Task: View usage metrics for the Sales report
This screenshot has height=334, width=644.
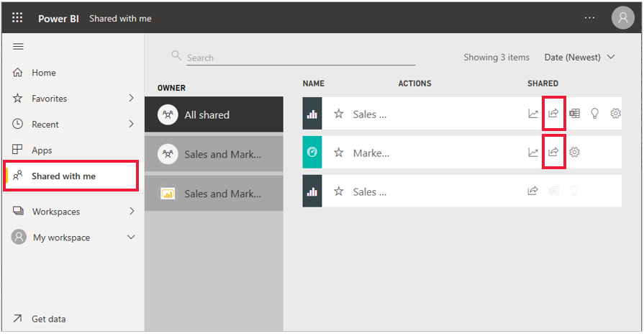Action: (x=532, y=114)
